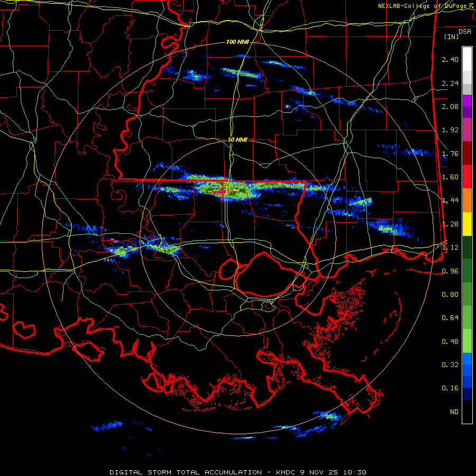Click the 2.08 scale value
Image resolution: width=476 pixels, height=476 pixels.
(450, 106)
